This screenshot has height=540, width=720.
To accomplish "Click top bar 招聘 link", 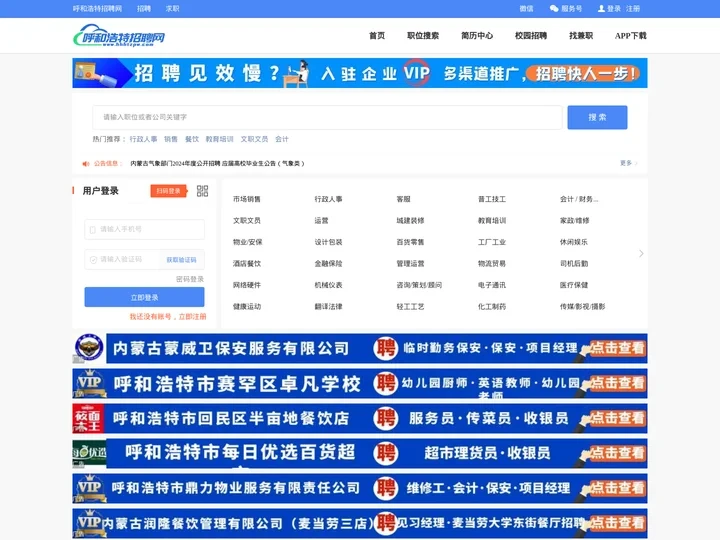I will (x=144, y=9).
